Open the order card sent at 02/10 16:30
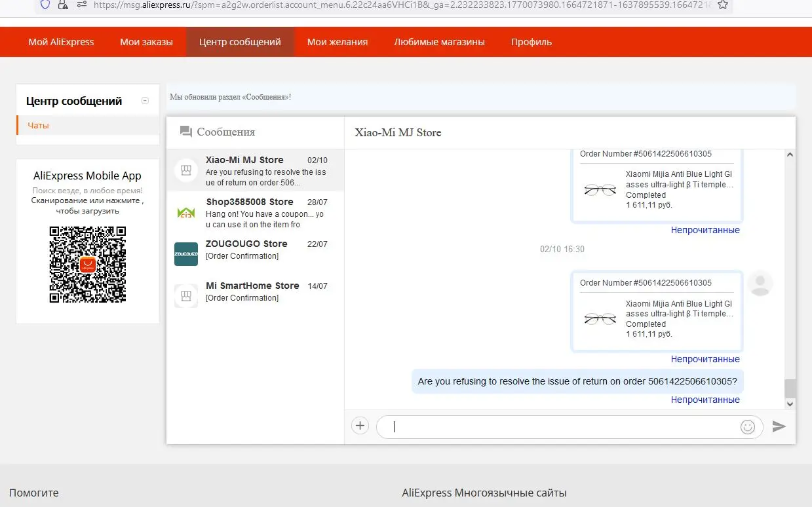 click(x=657, y=311)
